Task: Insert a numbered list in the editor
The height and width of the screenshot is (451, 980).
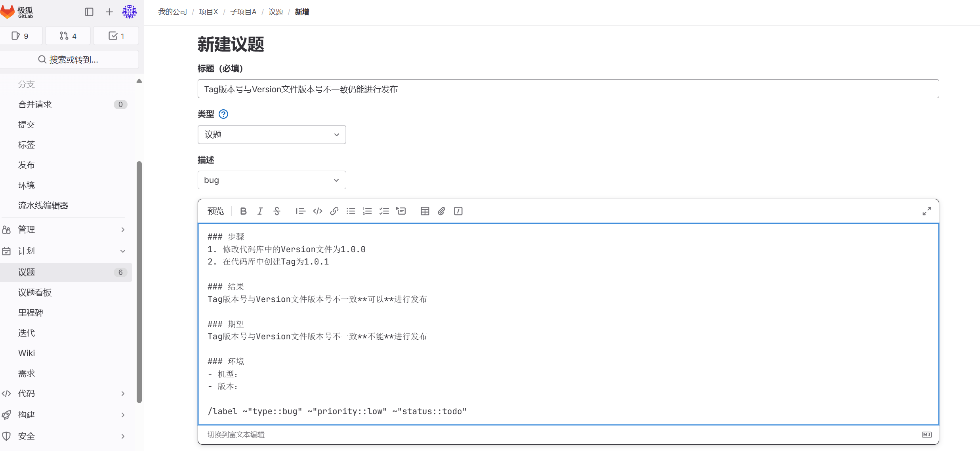Action: 367,211
